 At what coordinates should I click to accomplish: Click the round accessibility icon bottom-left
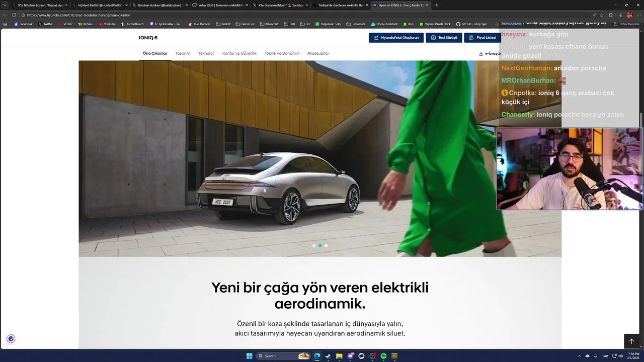(x=11, y=339)
